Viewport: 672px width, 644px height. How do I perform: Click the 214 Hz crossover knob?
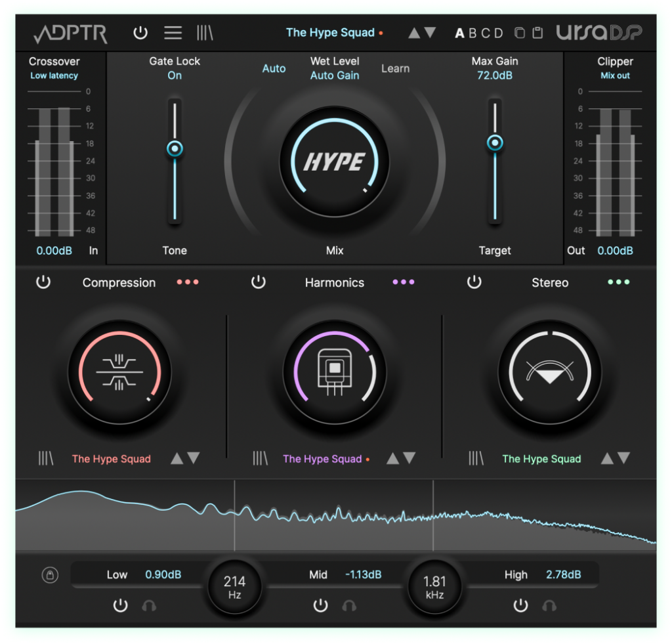click(x=234, y=587)
